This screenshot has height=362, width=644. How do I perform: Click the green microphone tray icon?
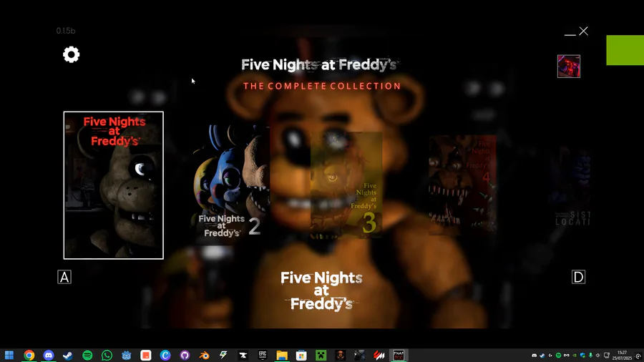pyautogui.click(x=590, y=356)
